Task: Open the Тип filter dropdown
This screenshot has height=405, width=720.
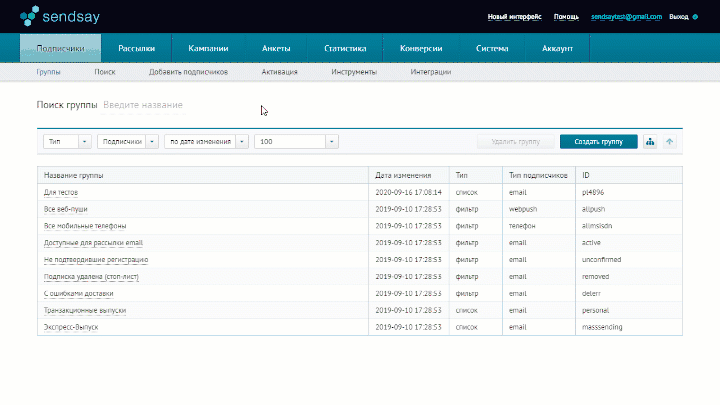Action: click(x=67, y=142)
